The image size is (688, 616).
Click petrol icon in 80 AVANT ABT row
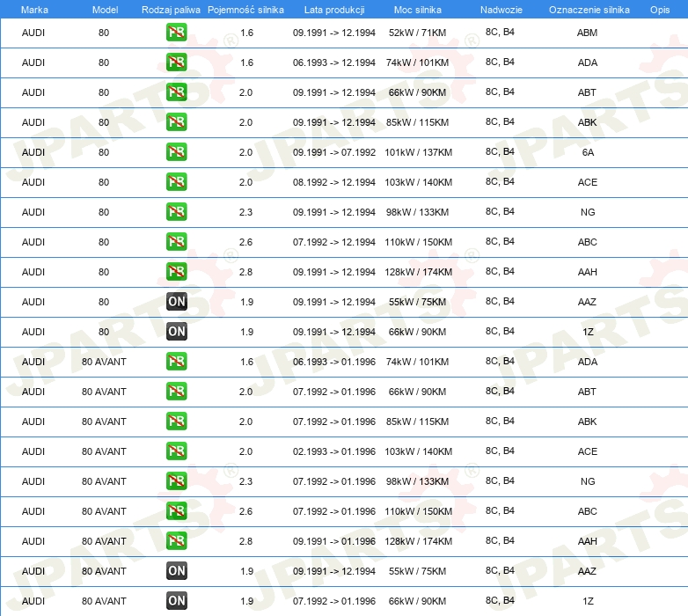coord(176,392)
